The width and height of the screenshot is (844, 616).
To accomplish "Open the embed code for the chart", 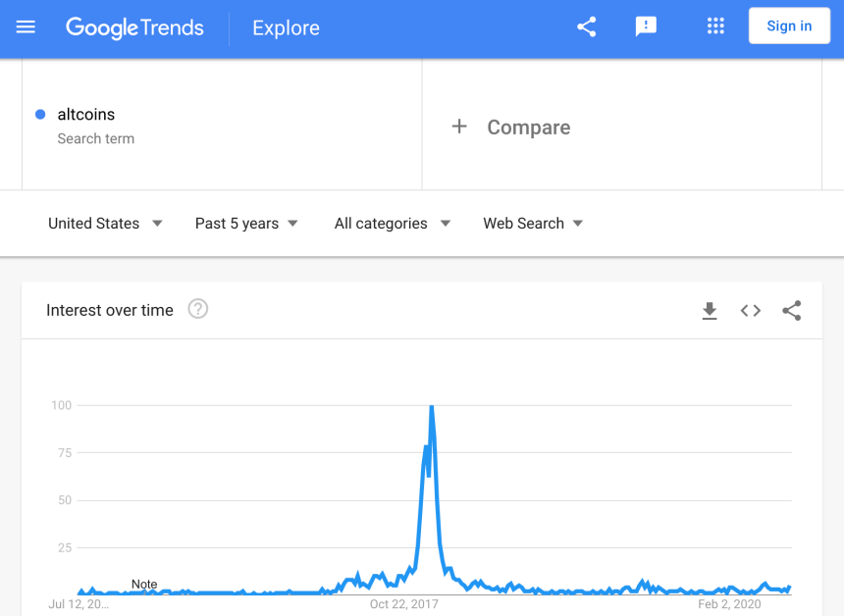I will 750,310.
